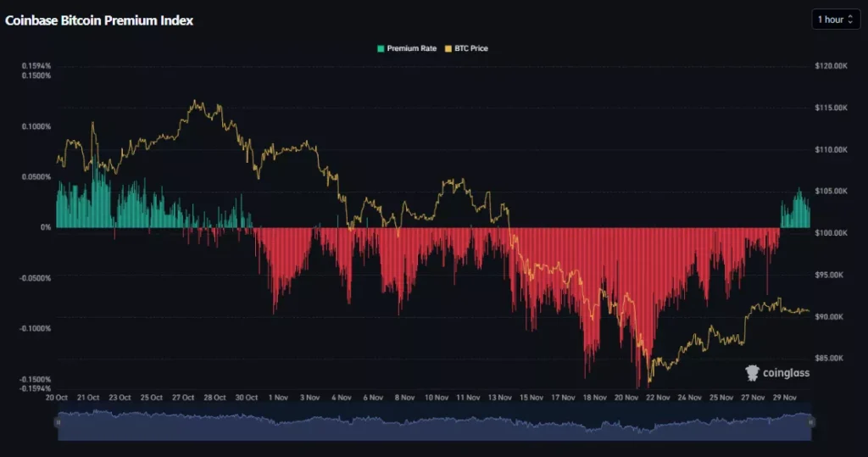The height and width of the screenshot is (457, 868).
Task: Click the left handle of the range slider
Action: (58, 421)
